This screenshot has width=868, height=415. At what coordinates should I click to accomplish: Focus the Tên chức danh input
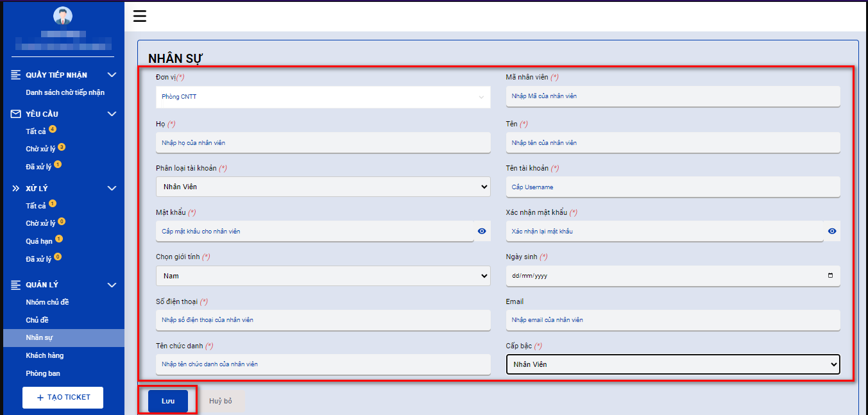point(323,364)
